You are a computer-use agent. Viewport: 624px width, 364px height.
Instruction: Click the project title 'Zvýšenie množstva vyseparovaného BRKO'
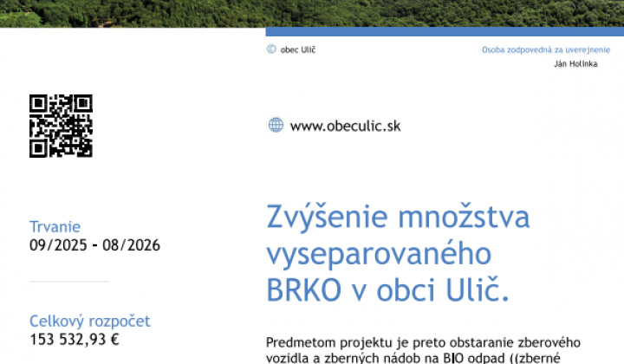[398, 253]
